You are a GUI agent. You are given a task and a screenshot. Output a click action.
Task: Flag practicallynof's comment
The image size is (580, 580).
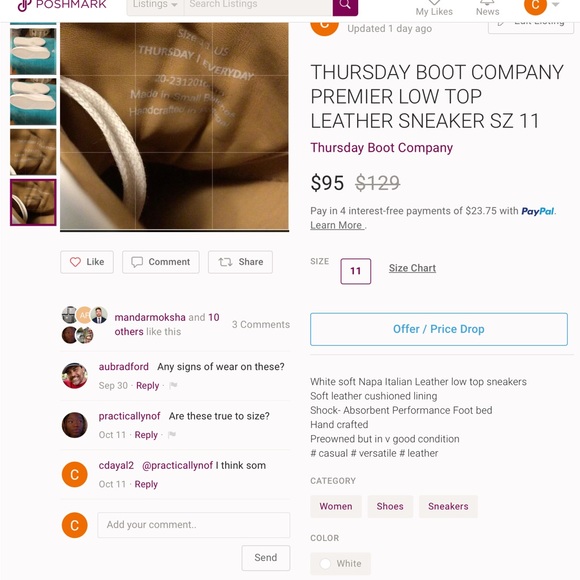click(172, 435)
